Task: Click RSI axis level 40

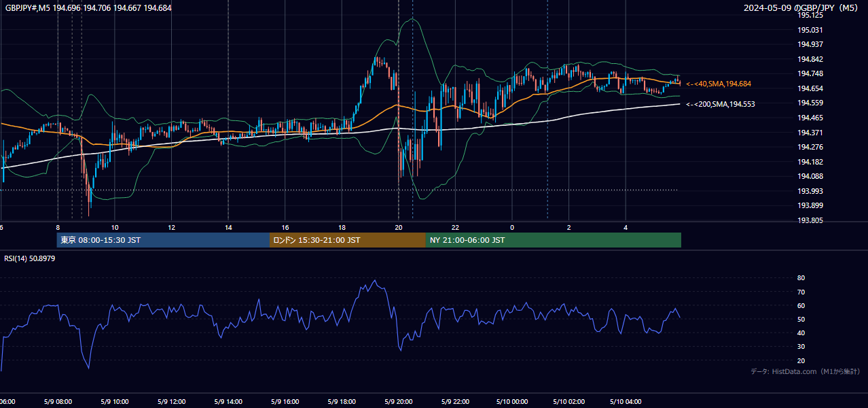Action: 801,333
